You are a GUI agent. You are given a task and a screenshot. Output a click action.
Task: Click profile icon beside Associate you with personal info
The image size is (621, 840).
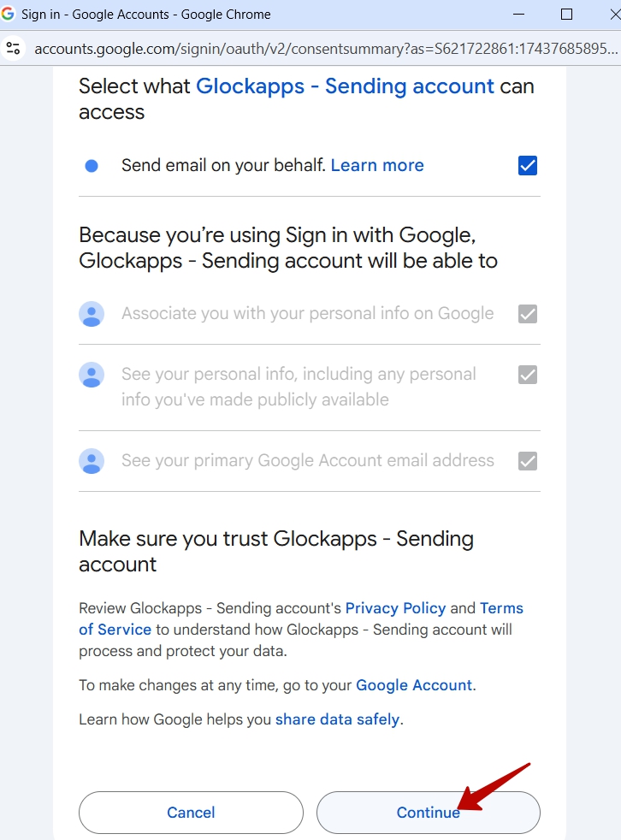92,314
